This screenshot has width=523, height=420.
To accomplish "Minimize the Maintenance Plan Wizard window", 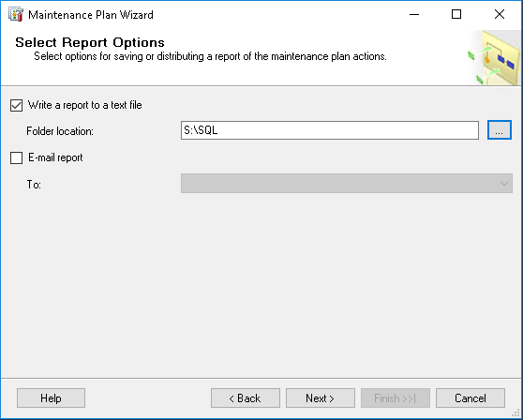I will point(414,14).
